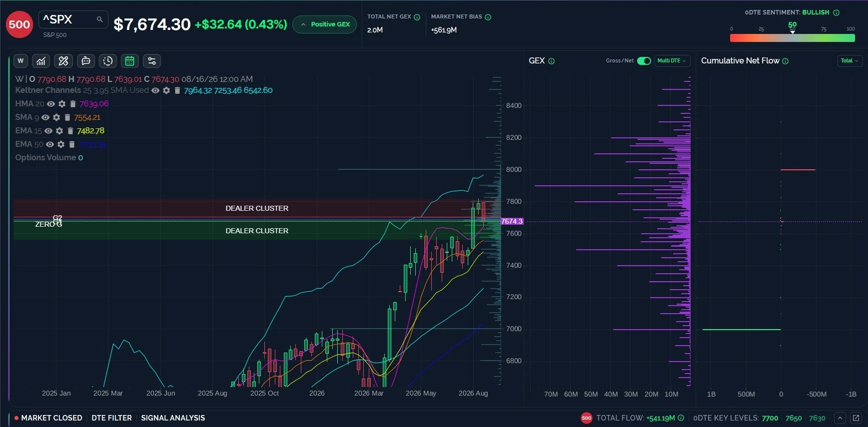Select the drawing tools icon
868x427 pixels.
[63, 61]
